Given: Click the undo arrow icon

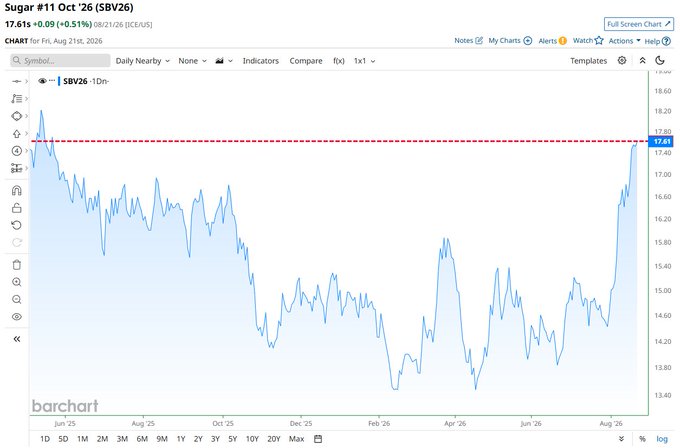Looking at the screenshot, I should (x=16, y=225).
